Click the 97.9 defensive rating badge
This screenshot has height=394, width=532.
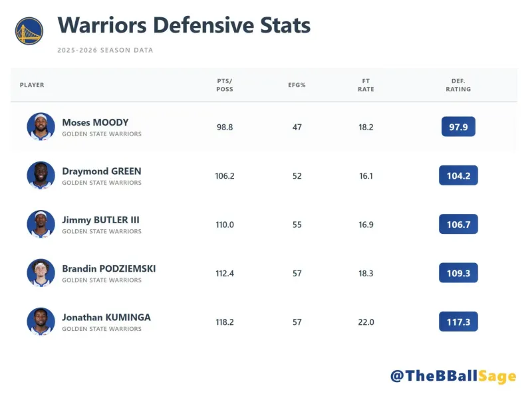click(458, 126)
